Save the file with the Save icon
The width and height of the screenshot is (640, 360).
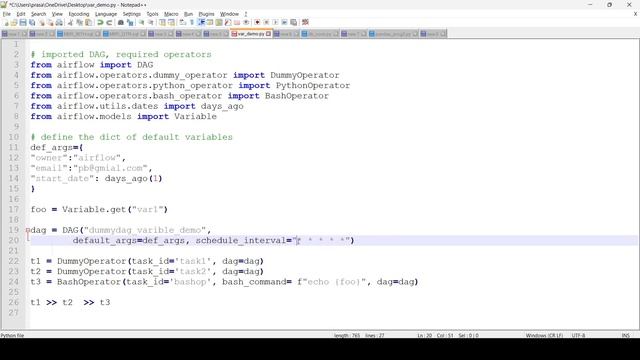[x=23, y=22]
